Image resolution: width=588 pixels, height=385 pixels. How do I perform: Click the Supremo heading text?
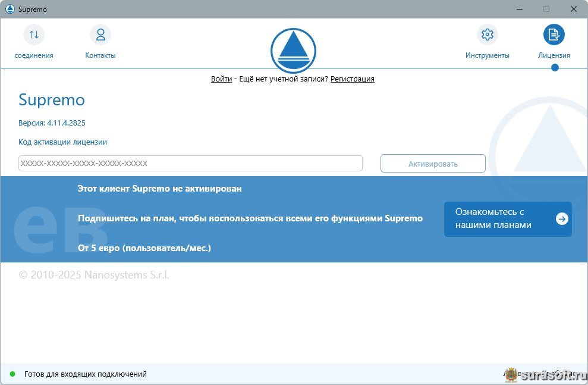coord(52,100)
